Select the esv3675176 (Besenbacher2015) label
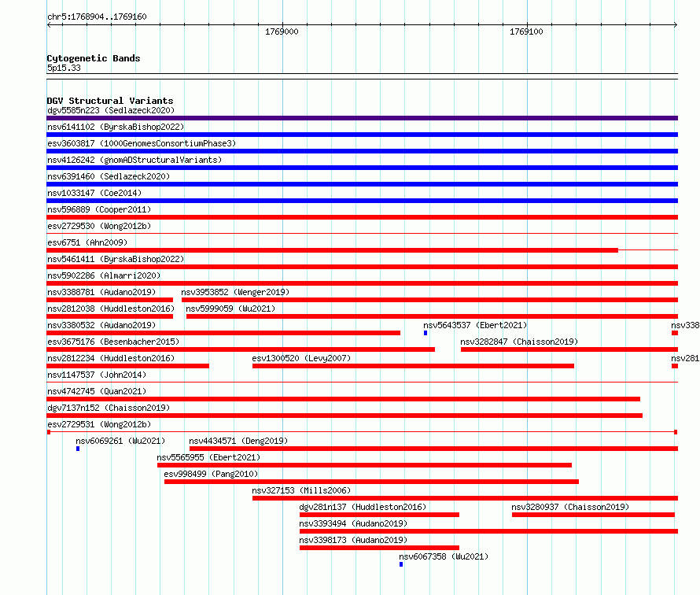The width and height of the screenshot is (700, 595). (113, 342)
